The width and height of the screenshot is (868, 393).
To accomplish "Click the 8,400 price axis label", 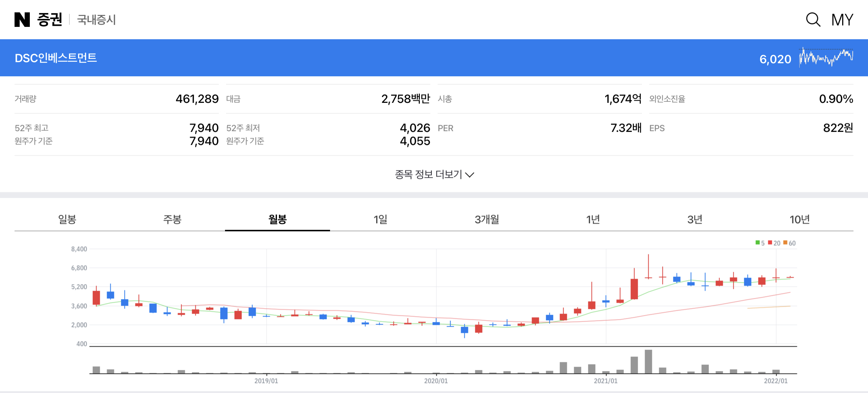I will click(x=79, y=249).
